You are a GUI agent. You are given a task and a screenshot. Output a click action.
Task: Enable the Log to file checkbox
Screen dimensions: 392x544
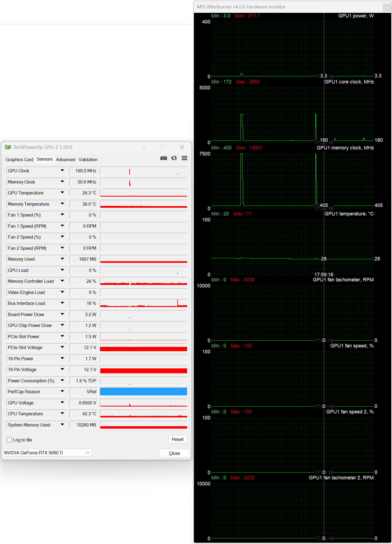[x=10, y=440]
